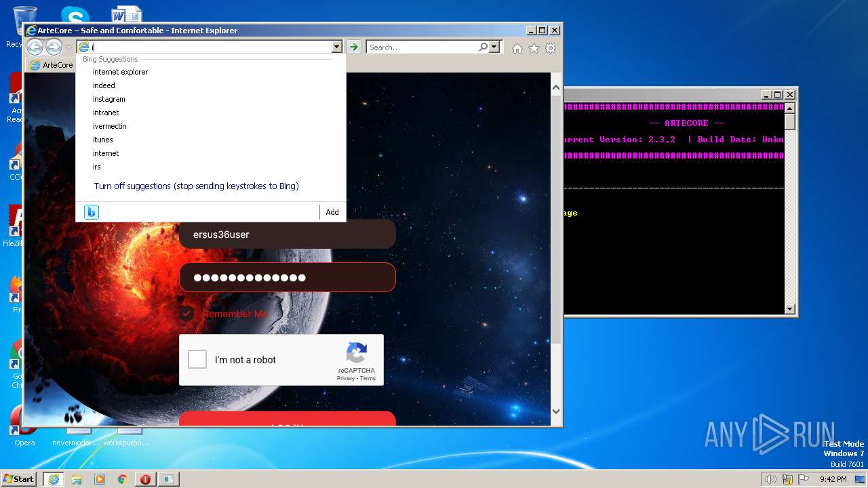Switch to ArteCore console taskbar button
The height and width of the screenshot is (488, 868).
pyautogui.click(x=169, y=479)
